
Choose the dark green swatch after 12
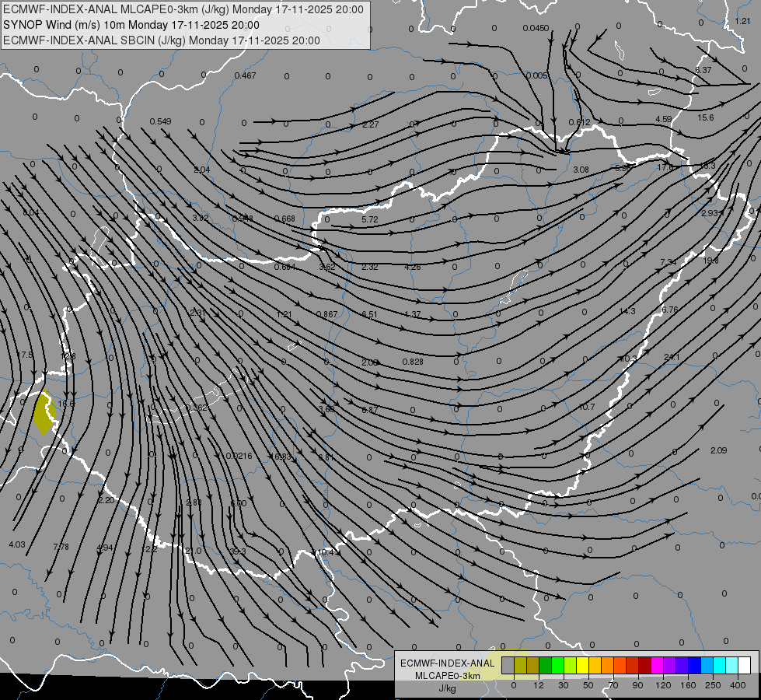pyautogui.click(x=546, y=665)
